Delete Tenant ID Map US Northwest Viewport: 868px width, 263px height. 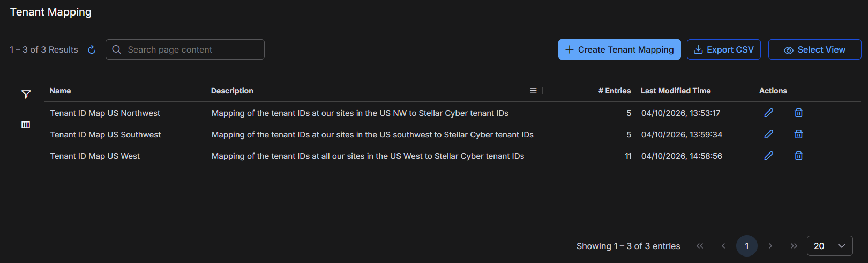(798, 113)
